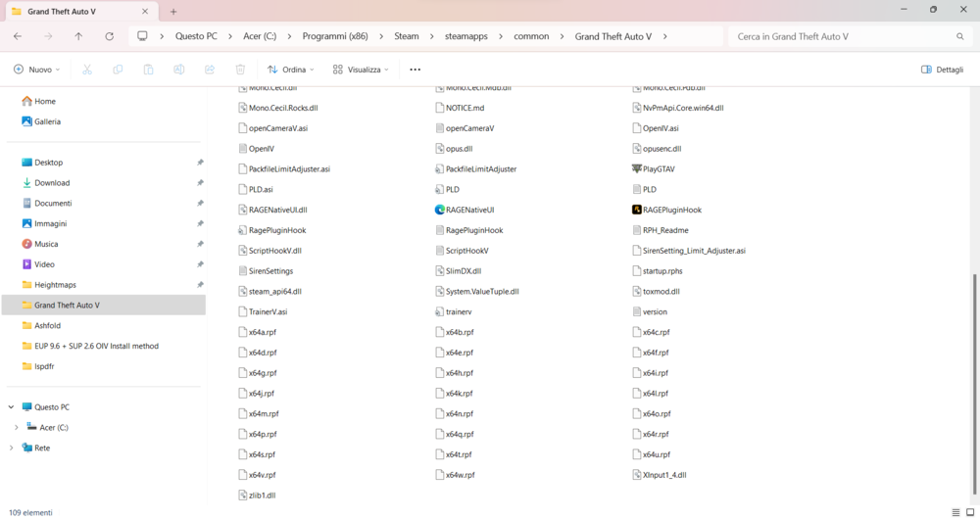Toggle the Dettagli pane button
980x520 pixels.
tap(943, 70)
